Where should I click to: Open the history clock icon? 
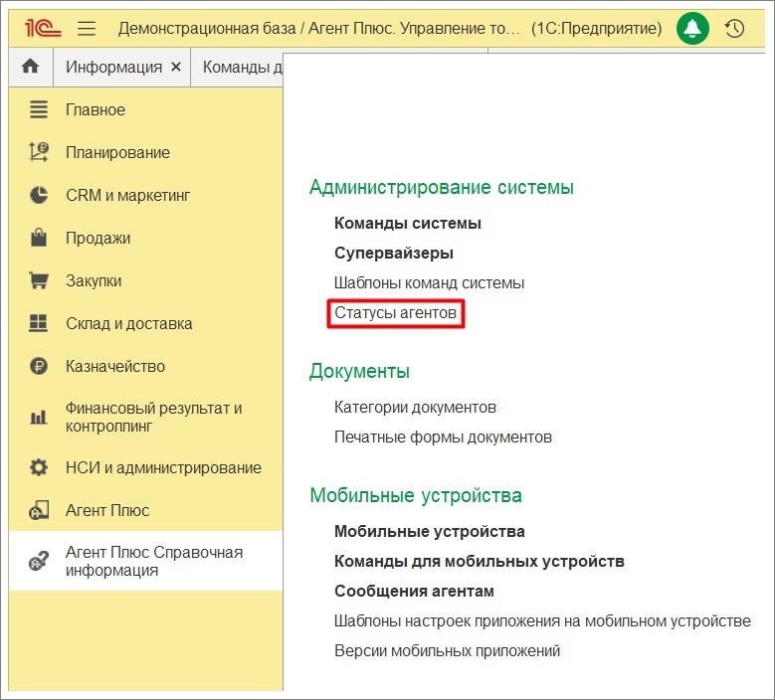point(734,29)
